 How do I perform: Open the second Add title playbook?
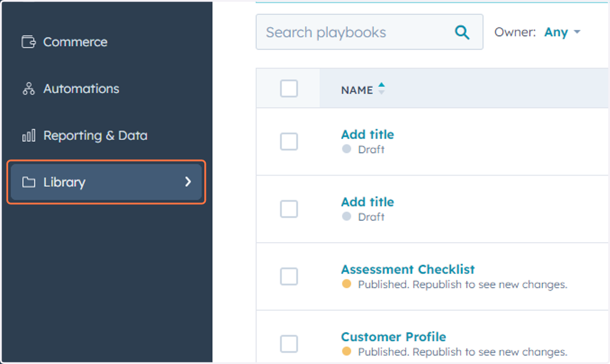tap(368, 202)
